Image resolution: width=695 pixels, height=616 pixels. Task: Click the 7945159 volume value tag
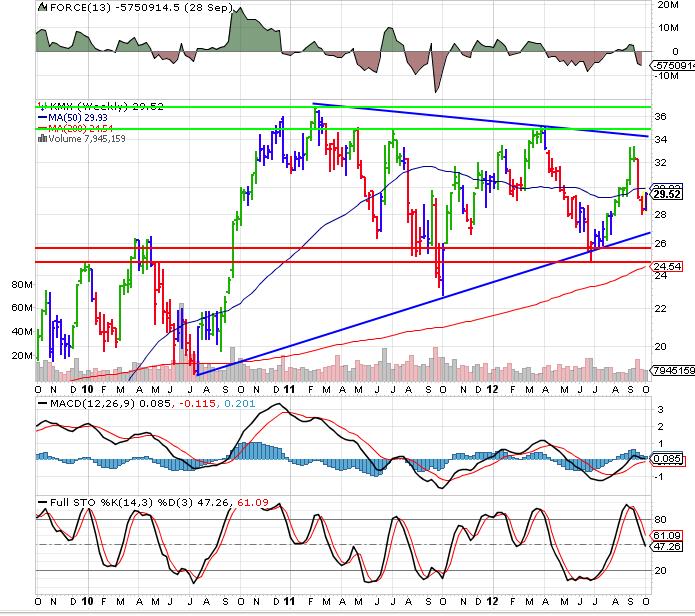coord(672,370)
